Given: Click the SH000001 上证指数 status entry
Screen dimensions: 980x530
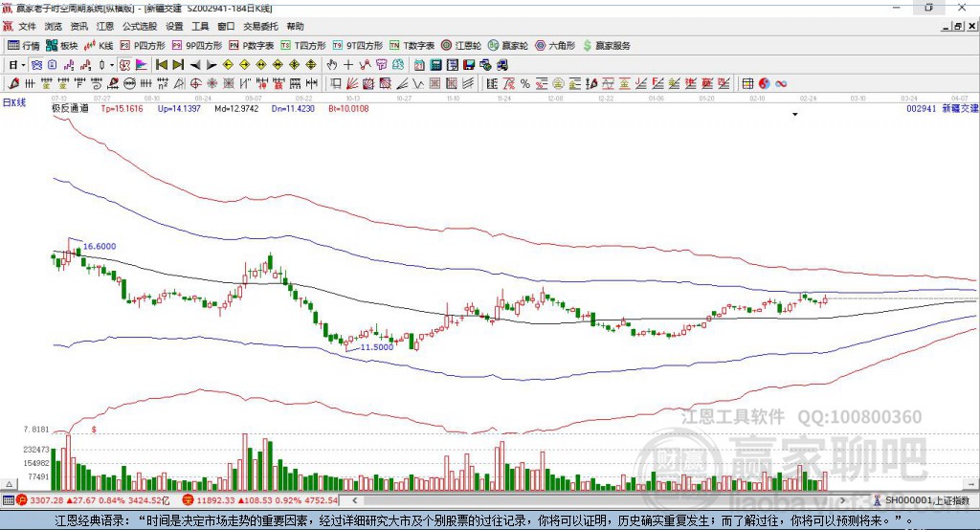Looking at the screenshot, I should (x=922, y=500).
